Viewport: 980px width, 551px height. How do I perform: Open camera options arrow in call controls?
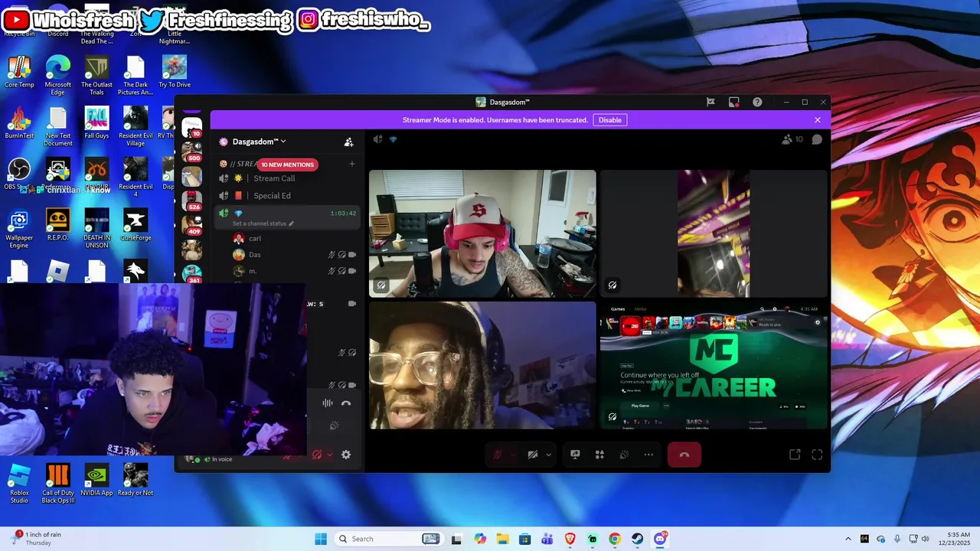(x=548, y=455)
